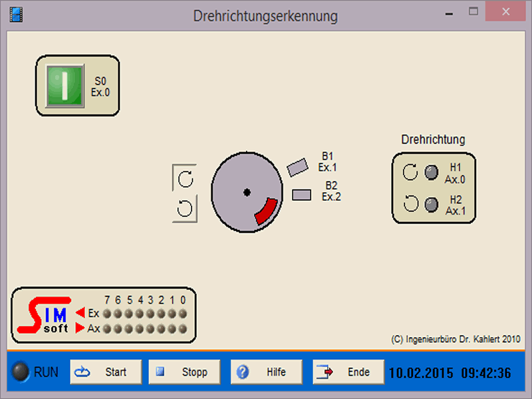Click the black center dot of the disk
532x399 pixels.
click(x=247, y=192)
